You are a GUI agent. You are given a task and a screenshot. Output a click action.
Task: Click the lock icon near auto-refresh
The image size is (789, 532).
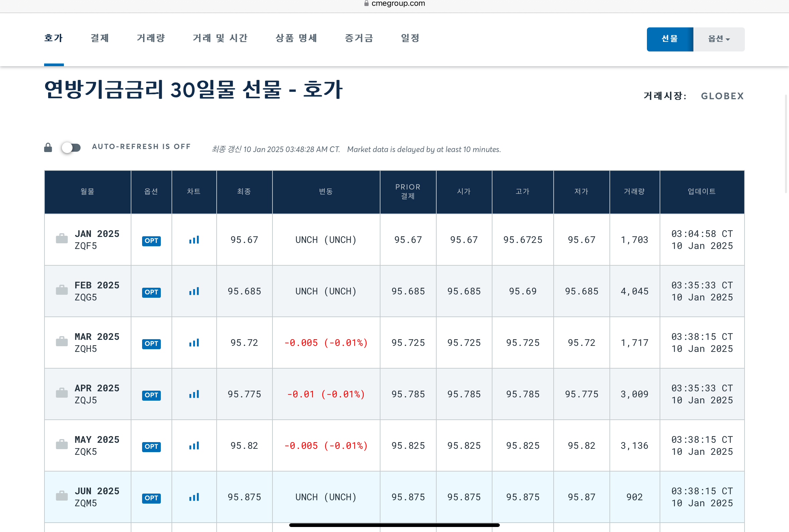coord(48,148)
